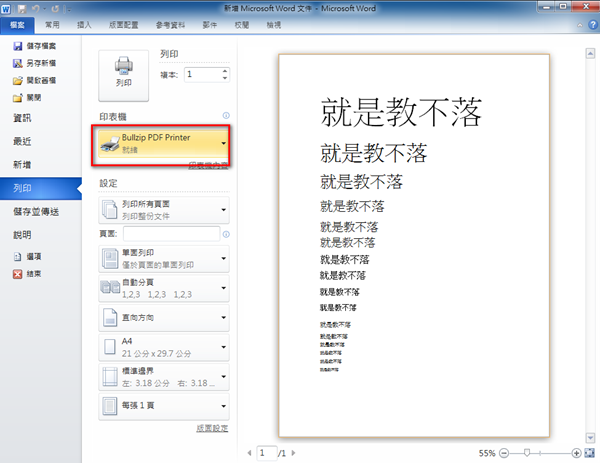Click zoom-to-page icon at bottom right
600x463 pixels.
[x=589, y=453]
